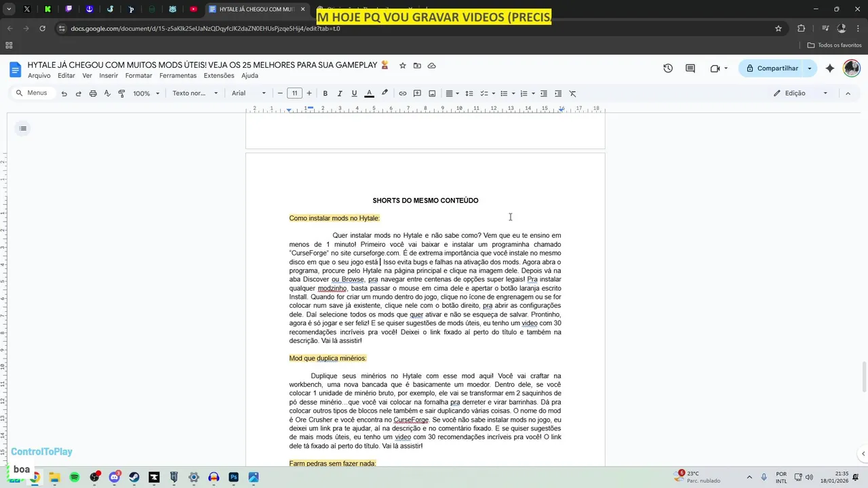Image resolution: width=868 pixels, height=488 pixels.
Task: Run spelling and grammar check icon
Action: pos(107,94)
